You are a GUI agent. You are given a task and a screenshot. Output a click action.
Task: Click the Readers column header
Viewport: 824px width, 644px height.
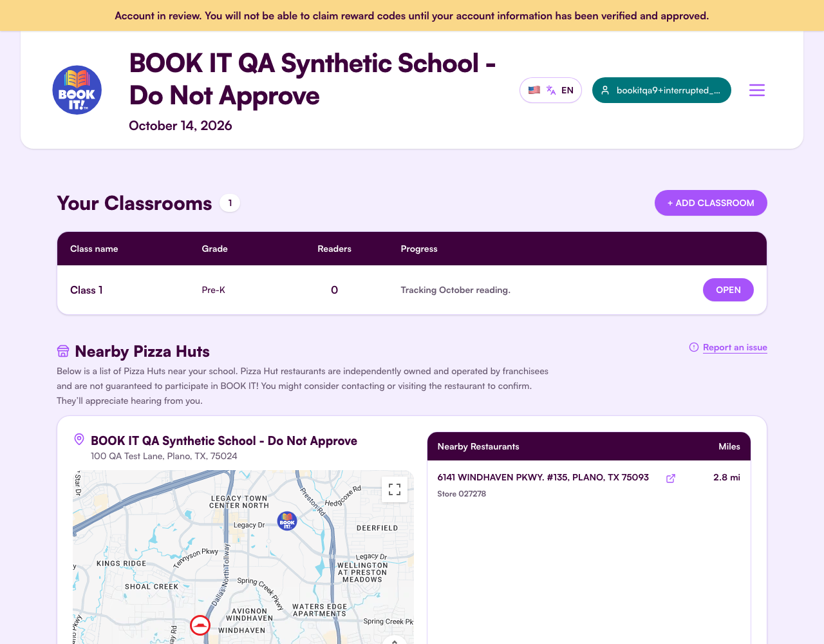[335, 249]
